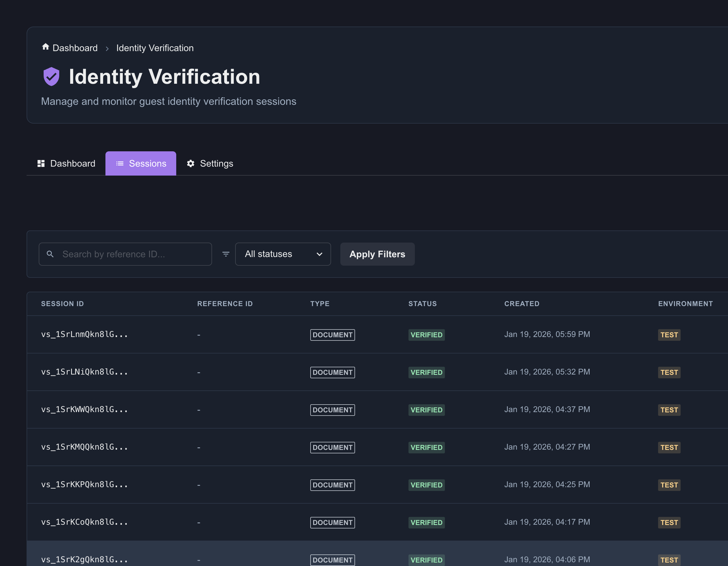This screenshot has height=566, width=728.
Task: Click VERIFIED badge in 04:25 PM row
Action: click(x=427, y=485)
